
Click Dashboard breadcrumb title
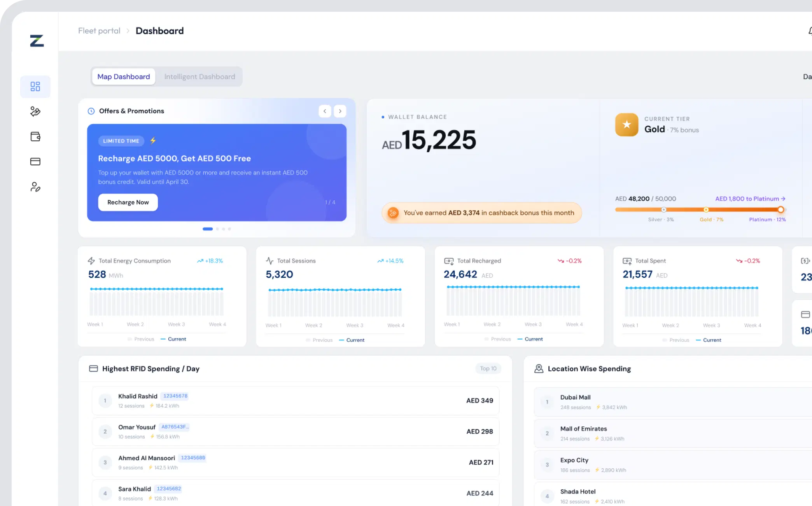[x=159, y=31]
